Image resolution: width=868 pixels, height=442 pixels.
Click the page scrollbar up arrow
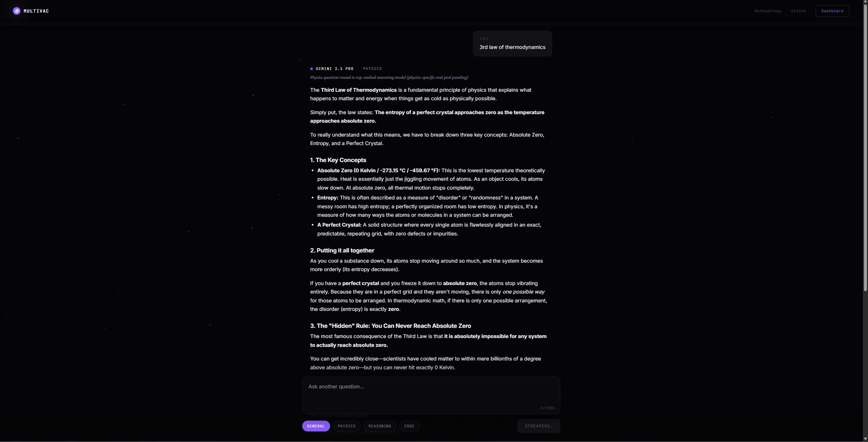[865, 2]
